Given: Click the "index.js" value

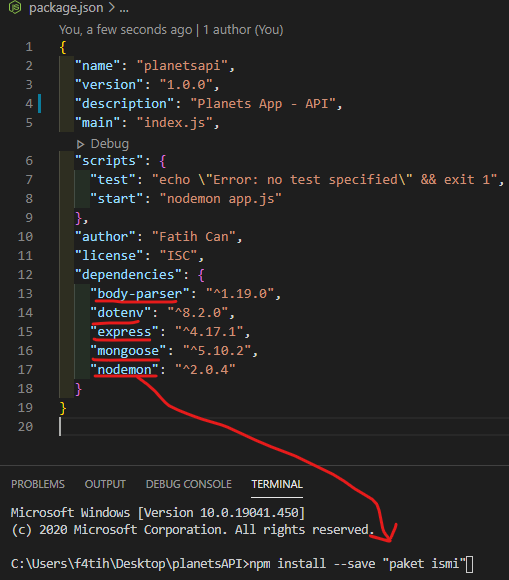Looking at the screenshot, I should [x=174, y=123].
